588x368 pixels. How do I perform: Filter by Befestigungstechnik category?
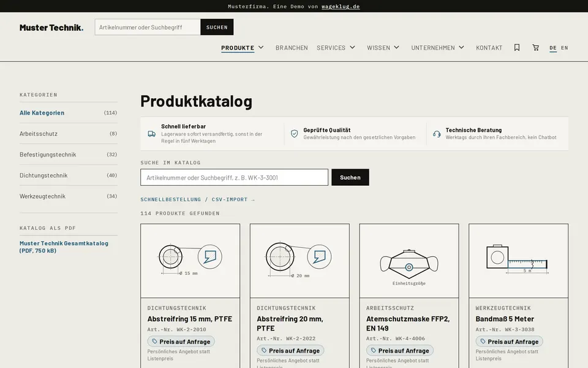click(68, 155)
